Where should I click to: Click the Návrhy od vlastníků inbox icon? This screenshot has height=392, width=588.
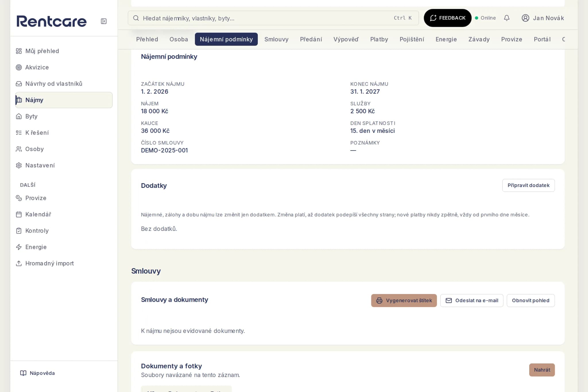coord(19,84)
